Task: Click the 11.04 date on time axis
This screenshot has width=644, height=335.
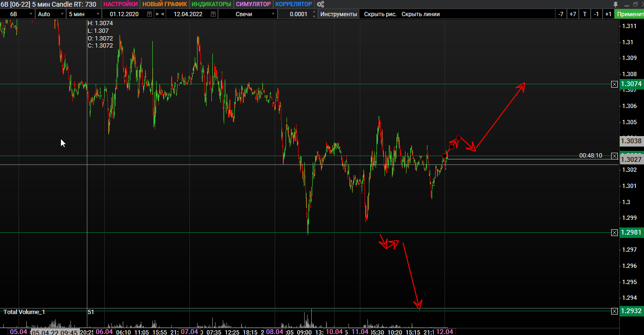Action: tap(360, 332)
